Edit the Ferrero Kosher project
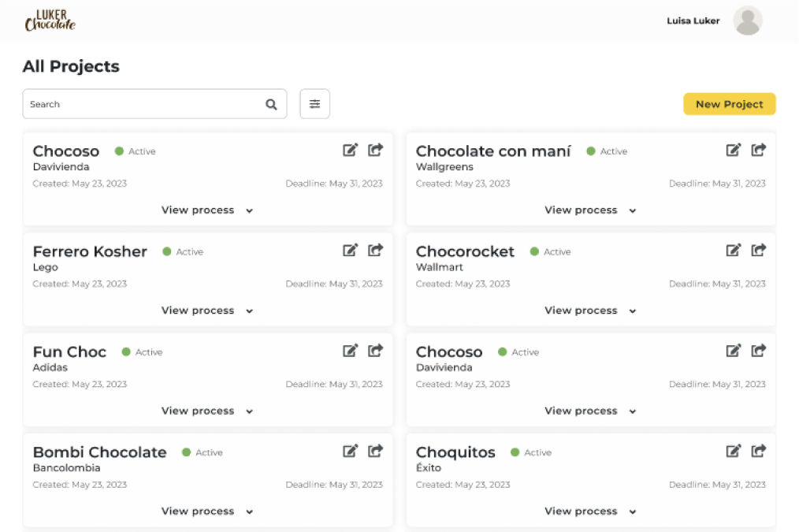 tap(350, 250)
